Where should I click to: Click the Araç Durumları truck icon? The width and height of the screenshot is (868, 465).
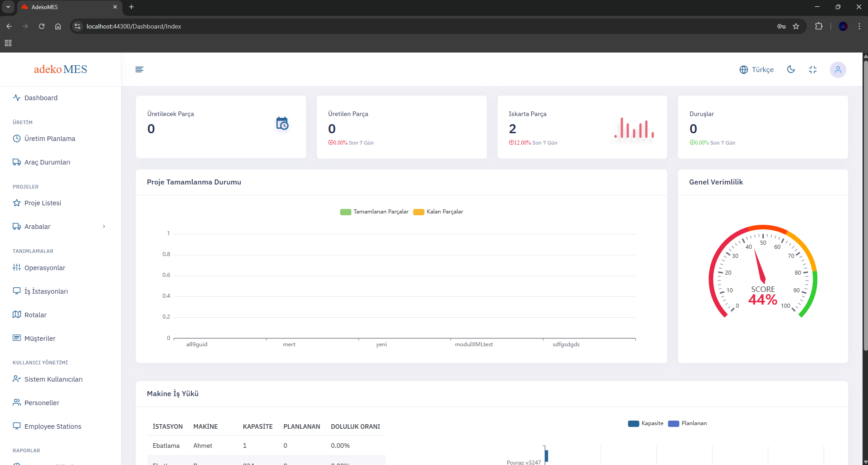pyautogui.click(x=17, y=162)
